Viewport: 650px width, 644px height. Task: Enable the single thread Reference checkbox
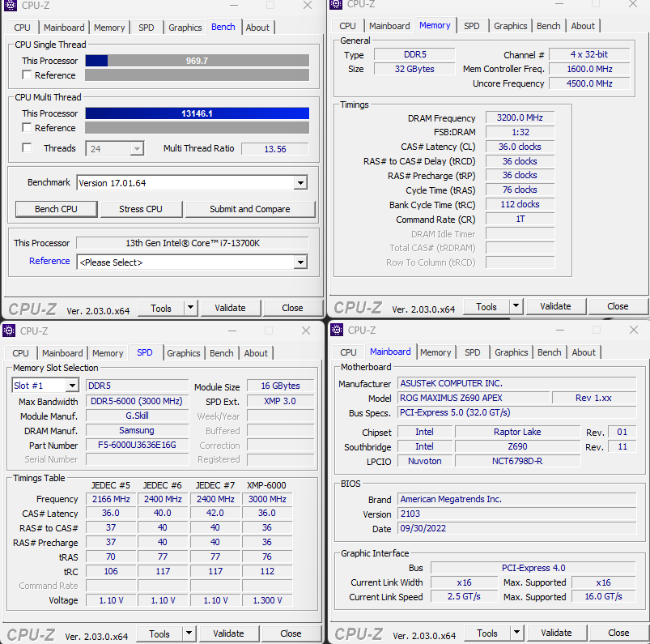27,75
